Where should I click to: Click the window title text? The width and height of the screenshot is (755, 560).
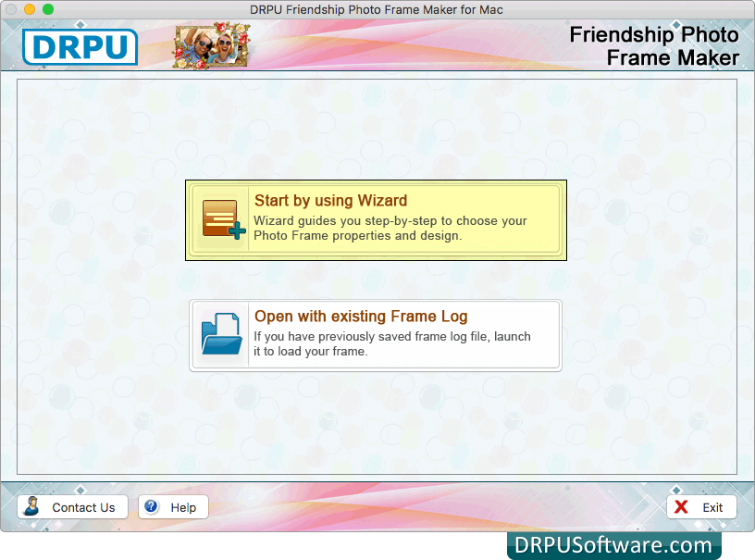(376, 9)
